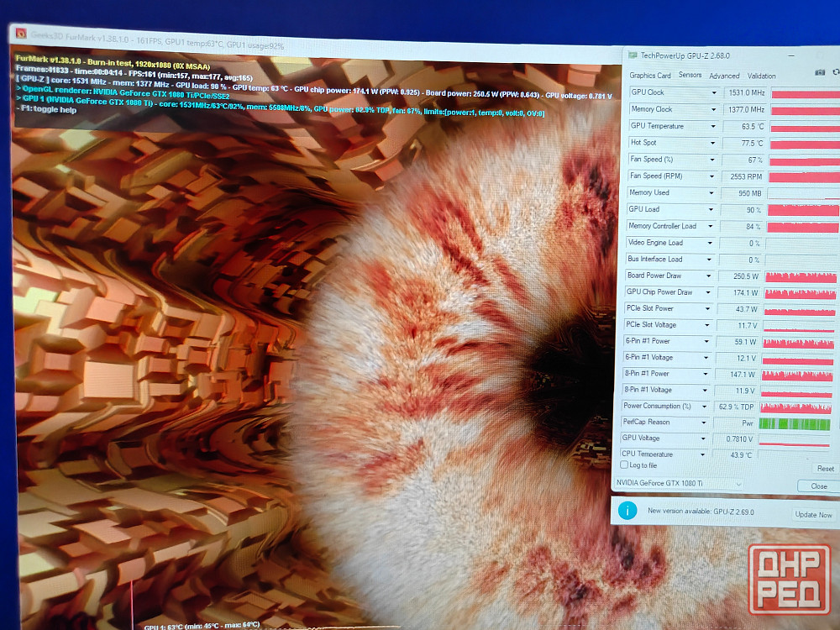
Task: Open the NVIDIA GeForce GTX 1080 Ti selector
Action: pos(677,484)
